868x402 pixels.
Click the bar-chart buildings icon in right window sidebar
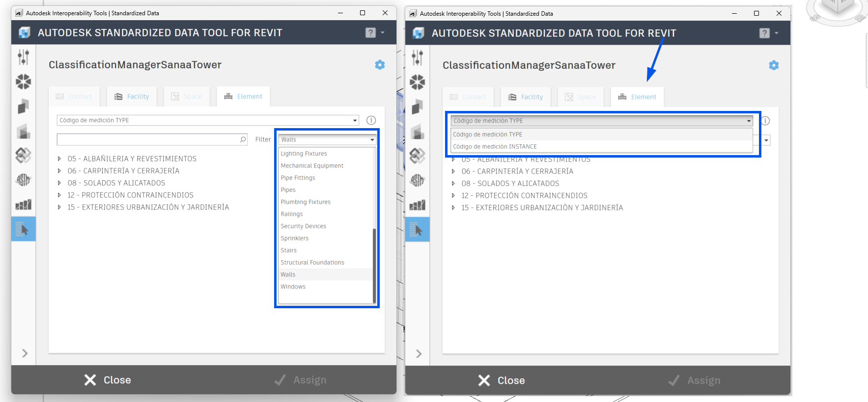(x=418, y=205)
